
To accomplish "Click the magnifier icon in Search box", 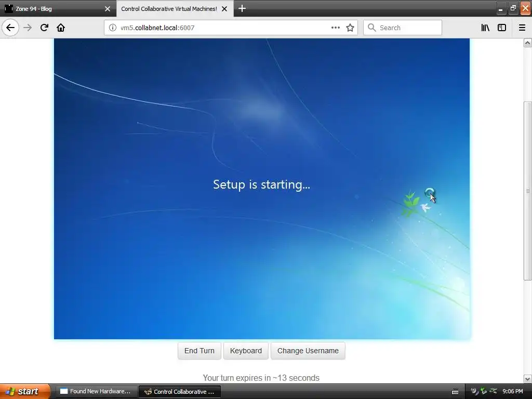I will pos(371,28).
